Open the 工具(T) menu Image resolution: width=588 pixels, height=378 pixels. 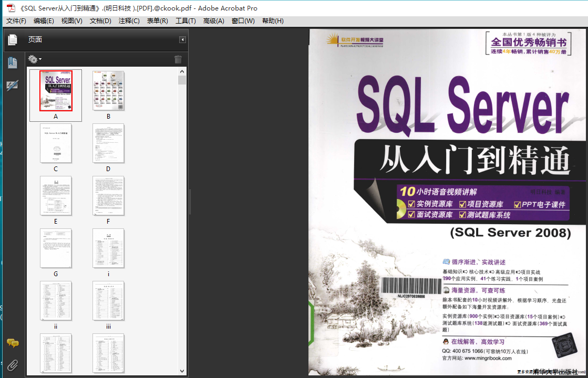(x=185, y=21)
